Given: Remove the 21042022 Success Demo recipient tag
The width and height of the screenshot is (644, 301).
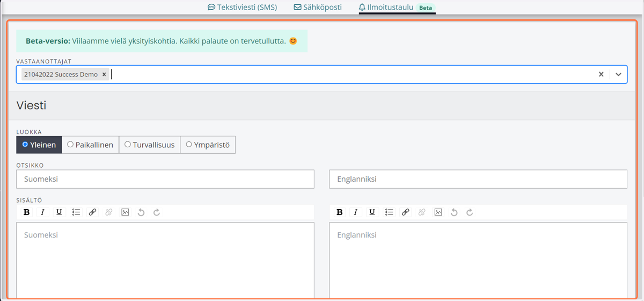Looking at the screenshot, I should coord(104,74).
